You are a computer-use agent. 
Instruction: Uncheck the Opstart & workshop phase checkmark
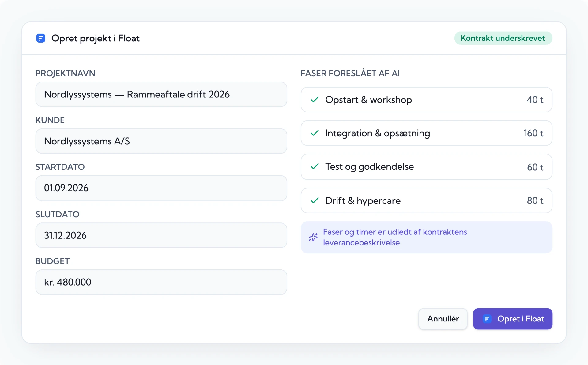coord(315,100)
